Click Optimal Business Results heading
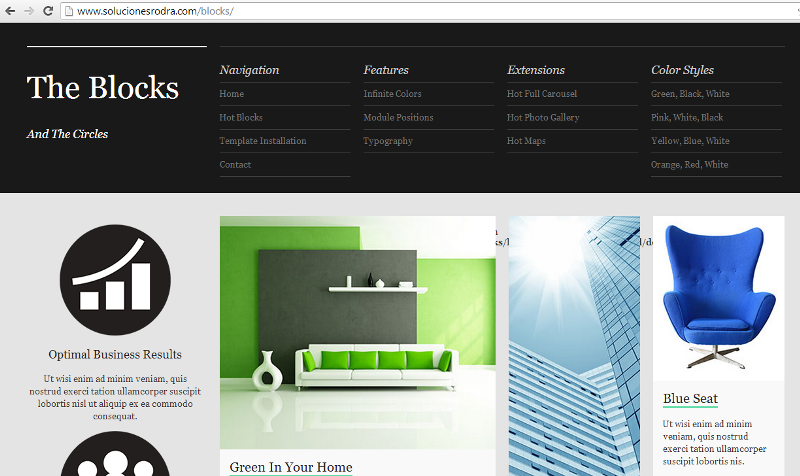 [115, 355]
